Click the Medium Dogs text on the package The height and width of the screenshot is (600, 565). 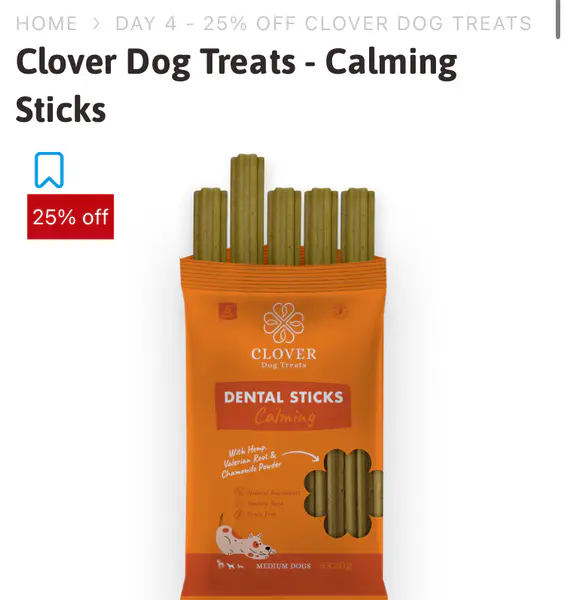click(x=283, y=566)
